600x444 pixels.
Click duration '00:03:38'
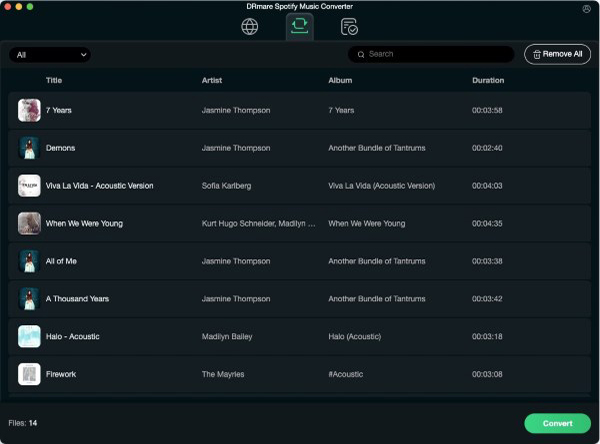click(x=487, y=261)
